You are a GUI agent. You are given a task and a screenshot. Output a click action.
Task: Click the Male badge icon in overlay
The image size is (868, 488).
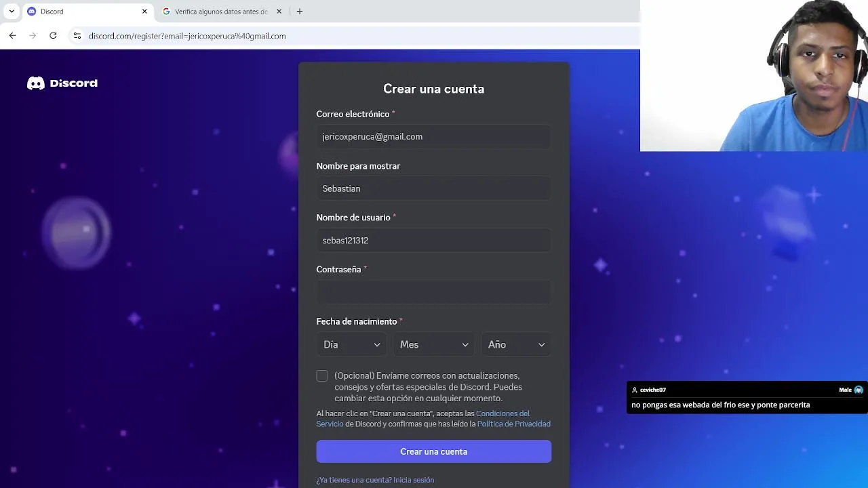pos(859,390)
